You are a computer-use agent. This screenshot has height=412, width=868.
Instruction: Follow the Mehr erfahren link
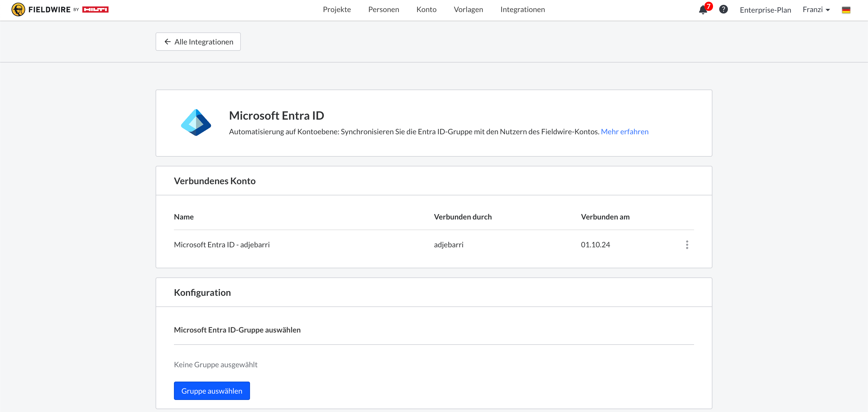pos(624,132)
